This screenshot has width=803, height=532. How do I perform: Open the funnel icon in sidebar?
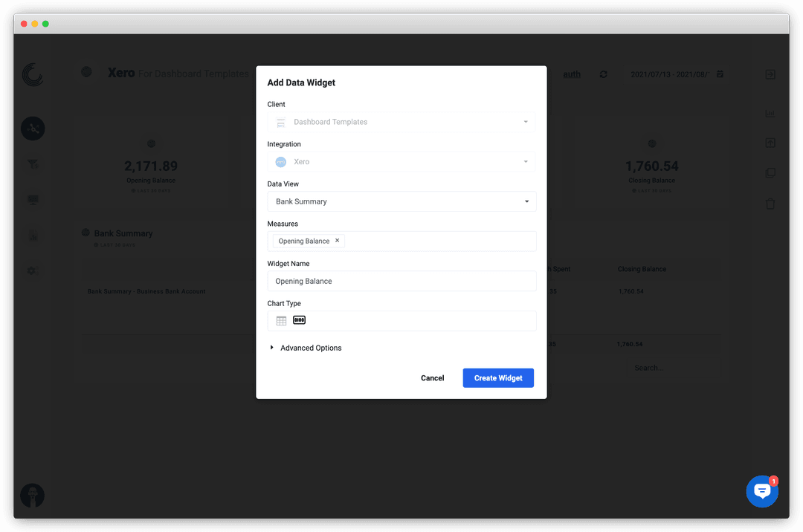(33, 163)
